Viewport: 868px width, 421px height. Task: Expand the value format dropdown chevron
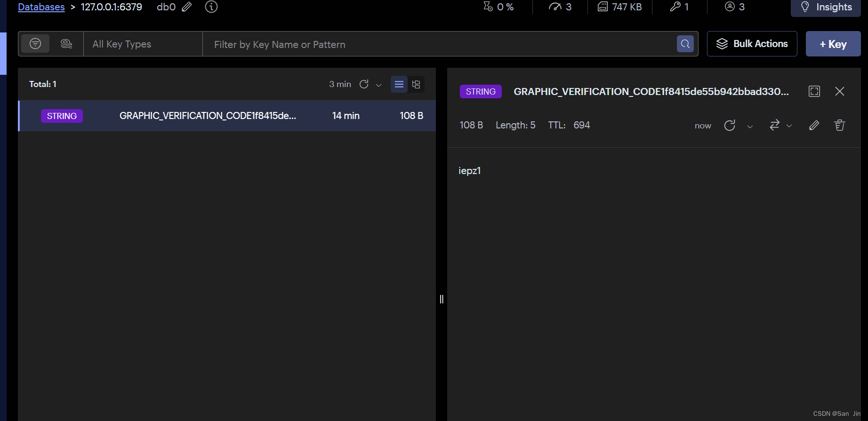789,126
